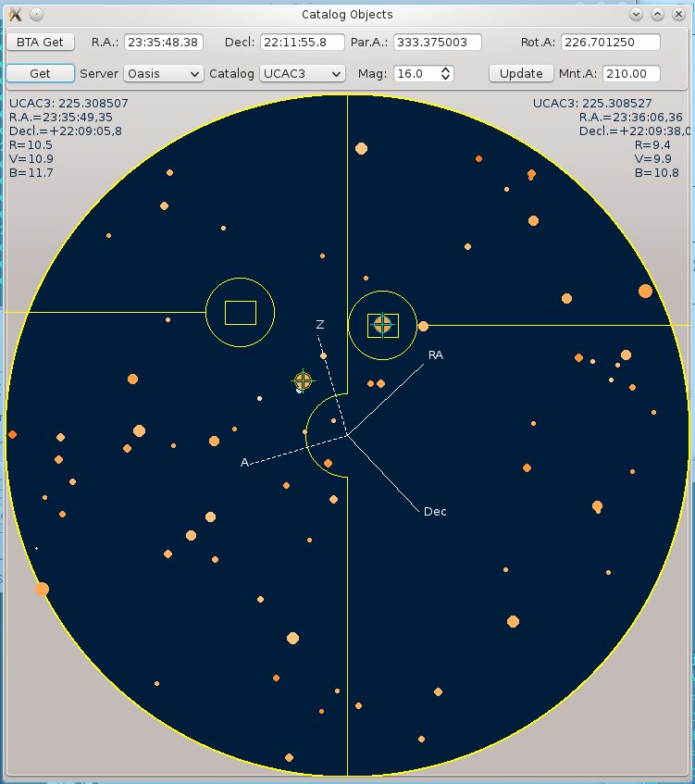Click the star right of the right guide circle
This screenshot has width=695, height=784.
[423, 326]
